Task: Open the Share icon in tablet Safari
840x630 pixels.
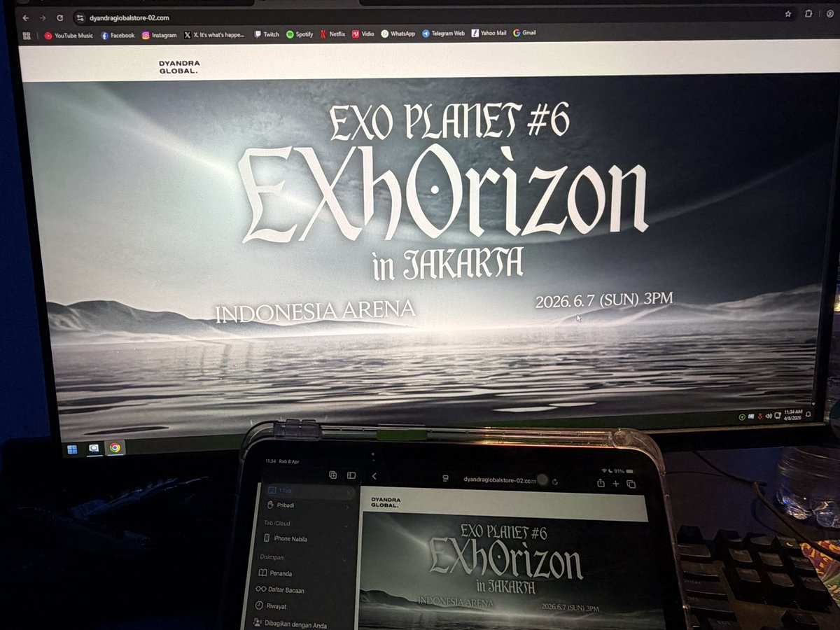Action: (x=601, y=483)
